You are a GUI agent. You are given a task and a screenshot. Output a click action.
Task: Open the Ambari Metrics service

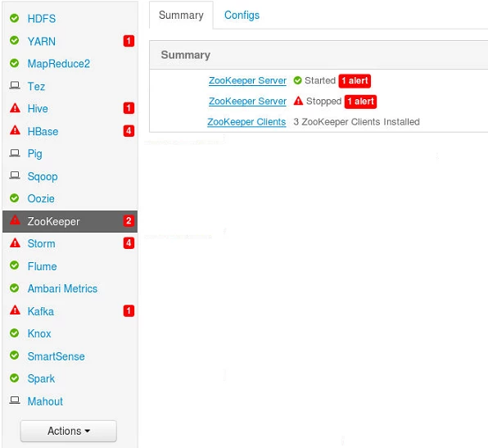coord(62,288)
